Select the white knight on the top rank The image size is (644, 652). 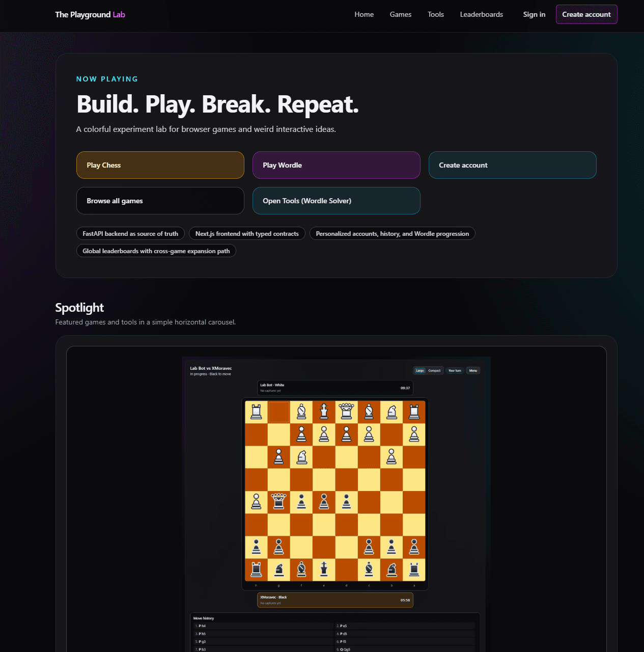pos(391,411)
